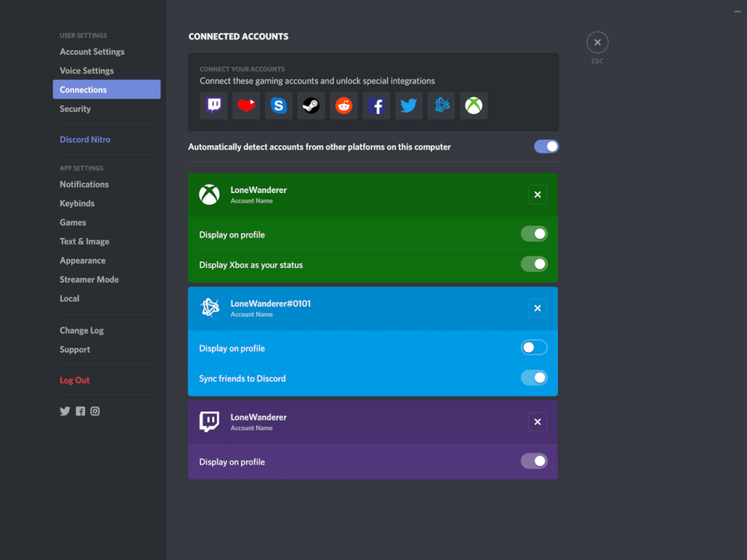Screen dimensions: 747x560
Task: Click the Xbox account name LoneWanderer
Action: 259,190
